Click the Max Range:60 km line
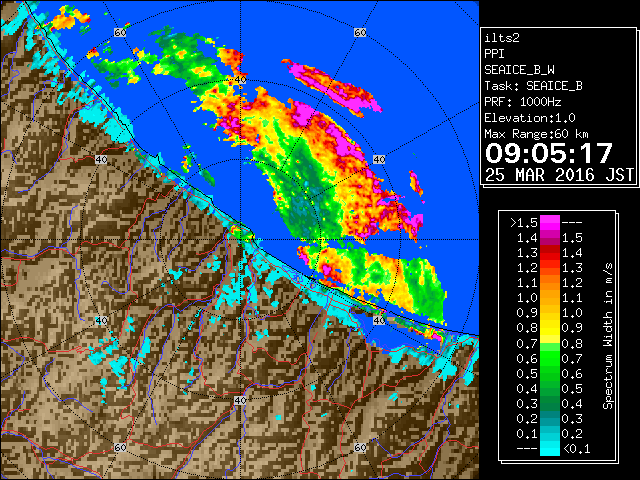Screen dimensions: 640x480 click(x=536, y=134)
